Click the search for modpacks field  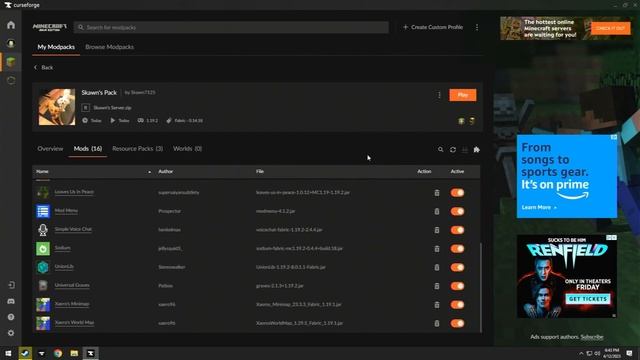pos(231,27)
